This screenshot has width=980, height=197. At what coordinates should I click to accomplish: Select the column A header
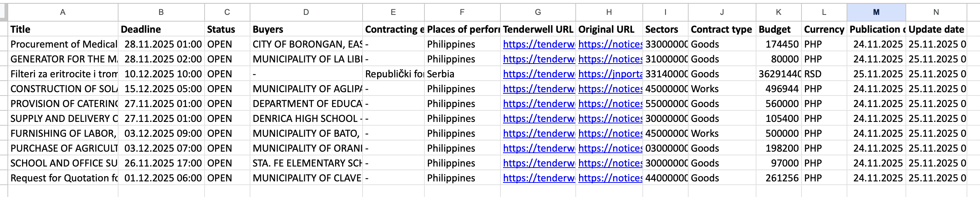point(63,12)
